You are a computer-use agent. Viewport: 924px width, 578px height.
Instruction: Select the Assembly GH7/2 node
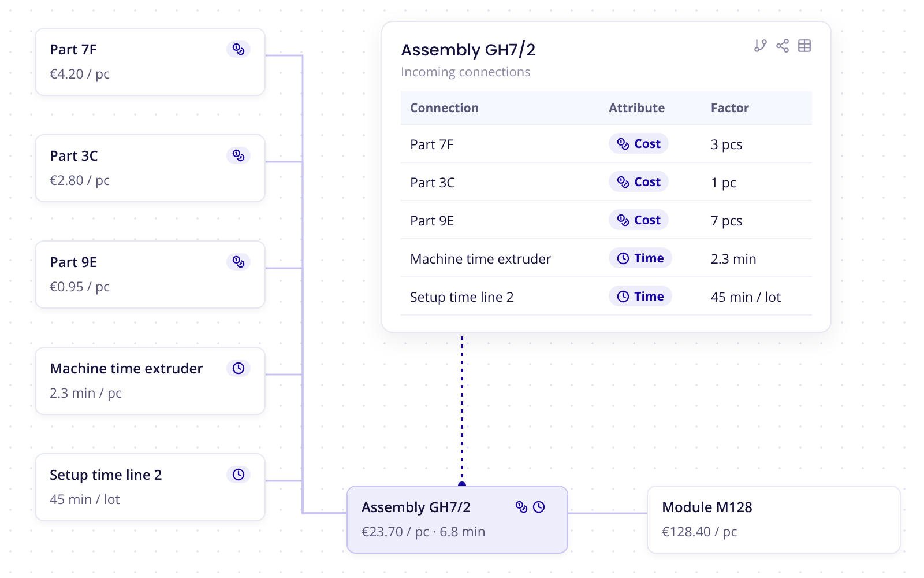pyautogui.click(x=457, y=520)
